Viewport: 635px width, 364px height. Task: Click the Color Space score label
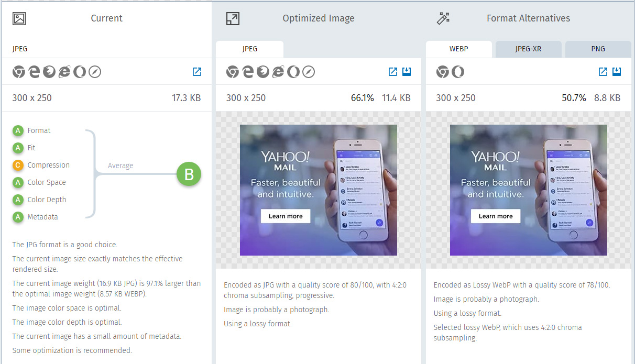pyautogui.click(x=47, y=182)
